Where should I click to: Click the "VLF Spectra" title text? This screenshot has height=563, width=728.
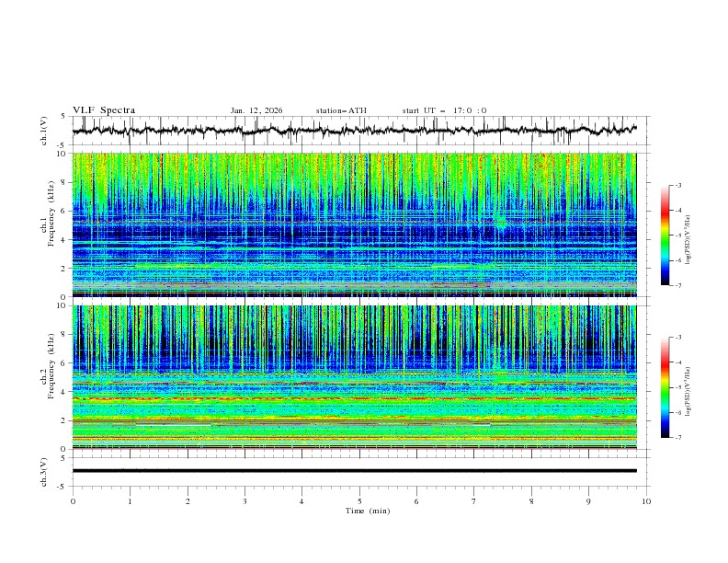click(104, 110)
